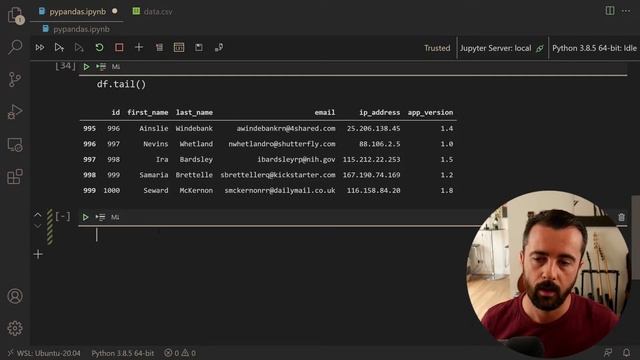Open the Search view in activity bar

pos(15,47)
